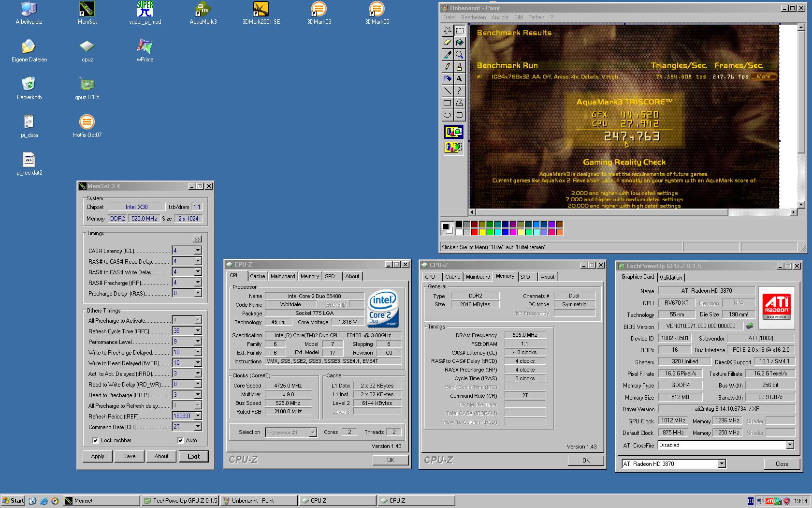Click the gpuz.0.1.5 desktop icon
812x508 pixels.
(x=87, y=89)
